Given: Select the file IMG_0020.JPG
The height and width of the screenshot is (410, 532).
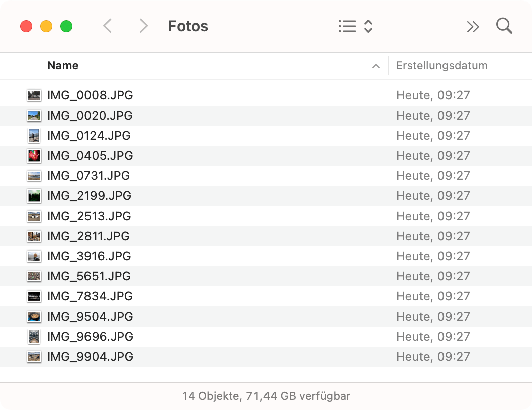Looking at the screenshot, I should [90, 116].
